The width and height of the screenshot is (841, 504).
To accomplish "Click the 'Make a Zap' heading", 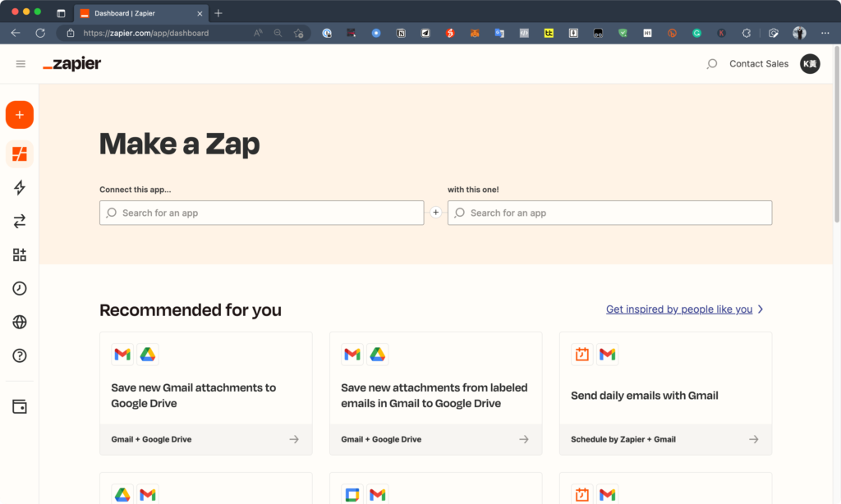I will (180, 144).
